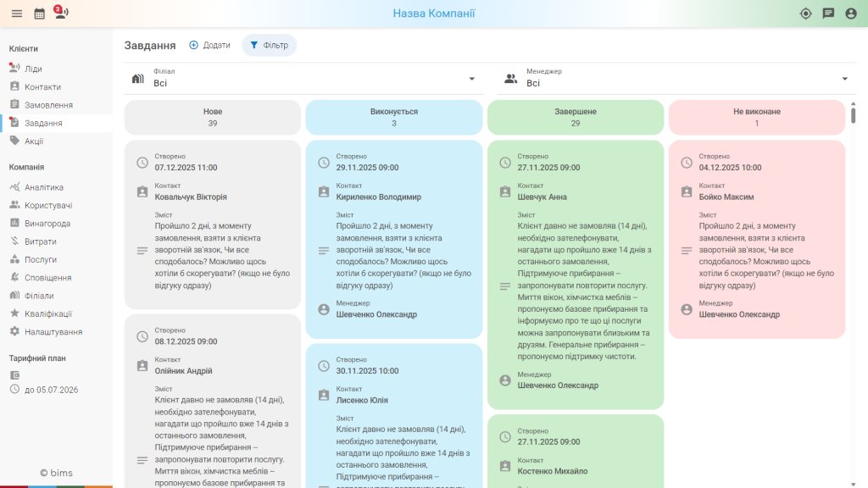Go to Ліди in sidebar
868x488 pixels.
point(56,69)
